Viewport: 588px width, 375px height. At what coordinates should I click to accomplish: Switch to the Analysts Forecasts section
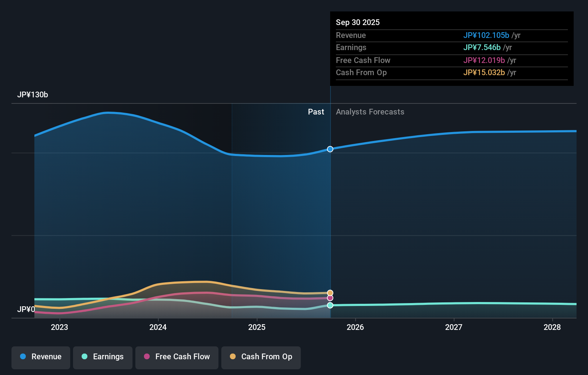click(x=370, y=112)
